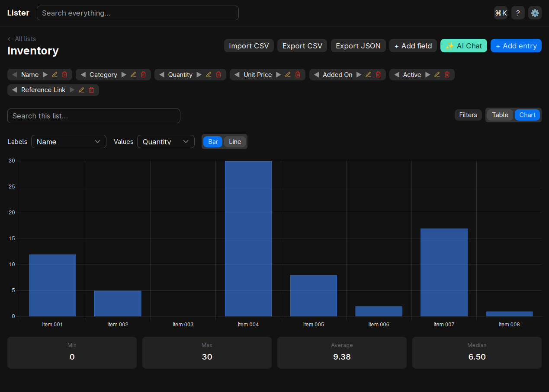Move Reference Link field left
Image resolution: width=549 pixels, height=392 pixels.
(15, 90)
